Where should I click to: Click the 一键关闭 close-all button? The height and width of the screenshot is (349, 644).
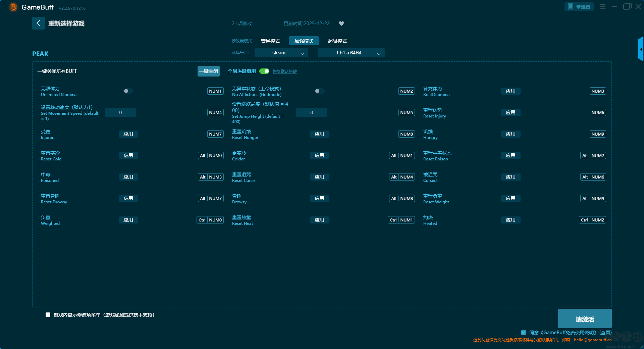point(208,71)
